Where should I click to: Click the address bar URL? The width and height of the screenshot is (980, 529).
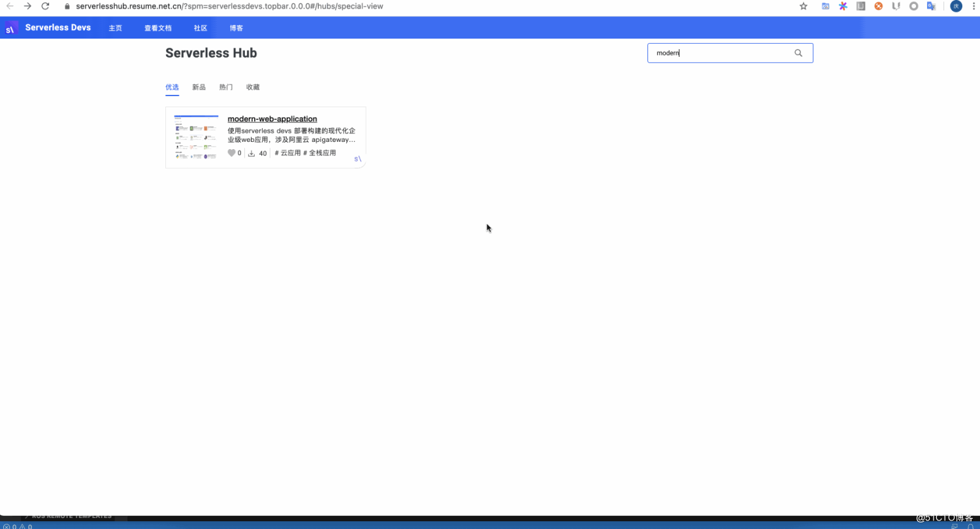point(229,6)
